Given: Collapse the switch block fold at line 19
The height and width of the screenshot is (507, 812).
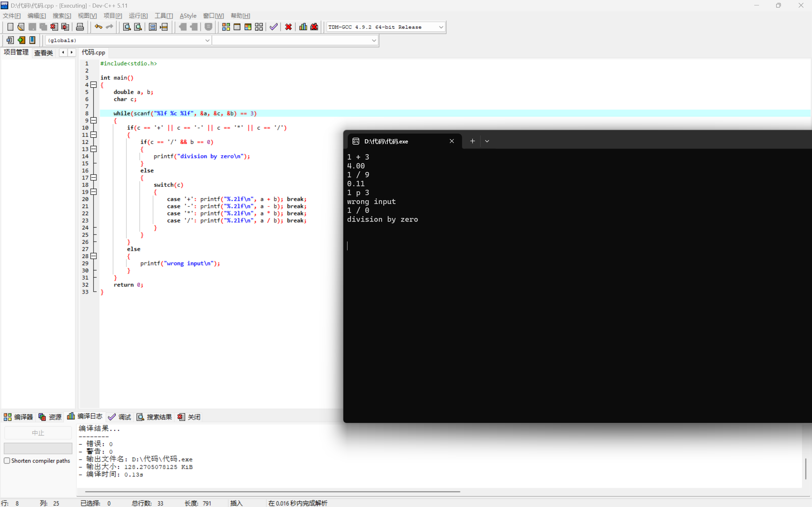Looking at the screenshot, I should (94, 192).
